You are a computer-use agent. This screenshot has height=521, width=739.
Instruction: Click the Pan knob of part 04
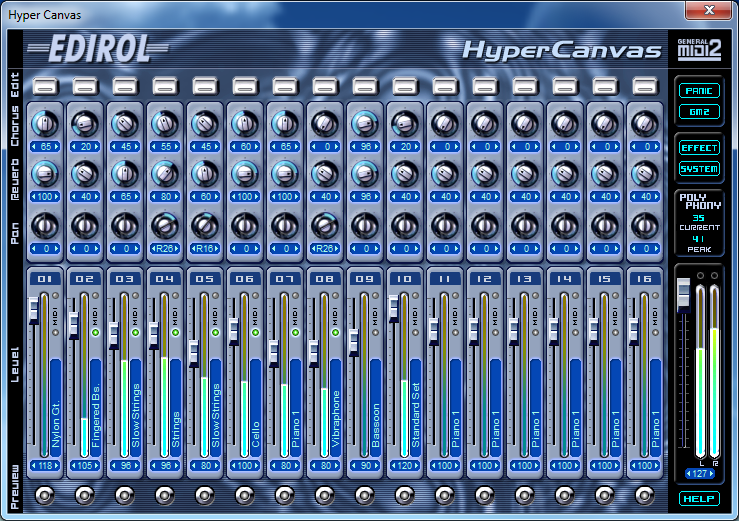(x=165, y=225)
